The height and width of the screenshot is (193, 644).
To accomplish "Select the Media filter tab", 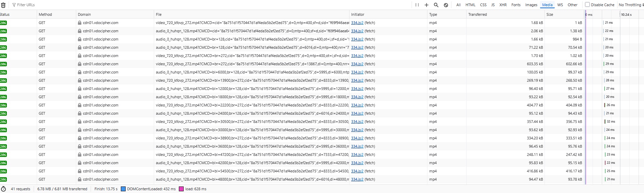I will [547, 5].
